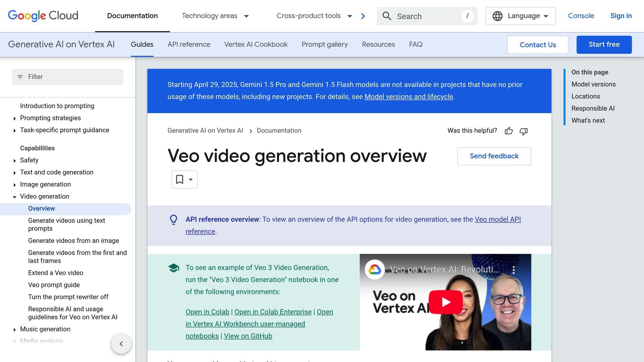Jump to What's next section
644x362 pixels.
coord(588,121)
